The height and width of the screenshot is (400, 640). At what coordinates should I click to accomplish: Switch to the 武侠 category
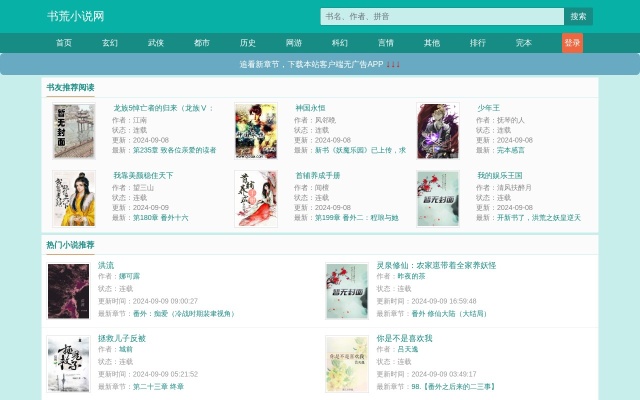156,43
